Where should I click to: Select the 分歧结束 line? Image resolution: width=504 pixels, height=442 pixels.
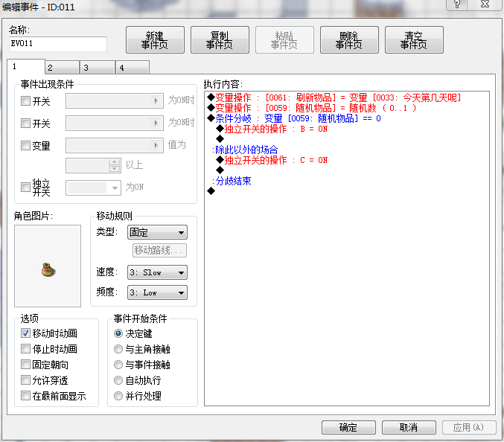[232, 181]
